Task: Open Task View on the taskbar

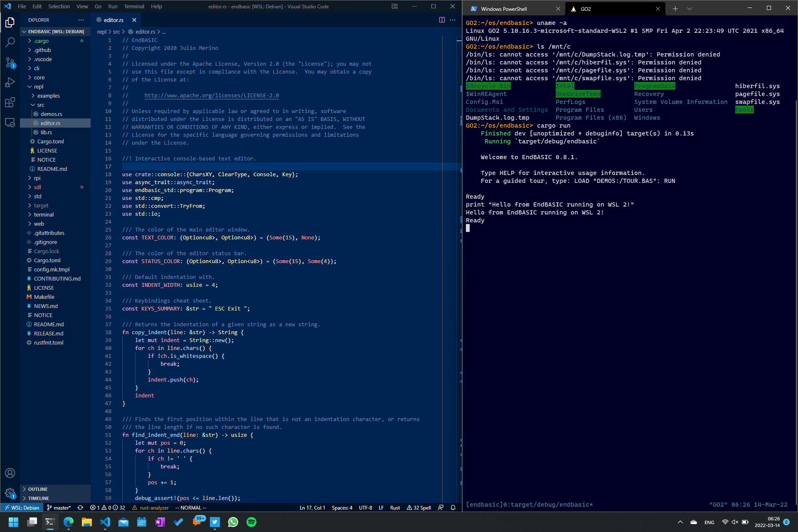Action: coord(32,522)
